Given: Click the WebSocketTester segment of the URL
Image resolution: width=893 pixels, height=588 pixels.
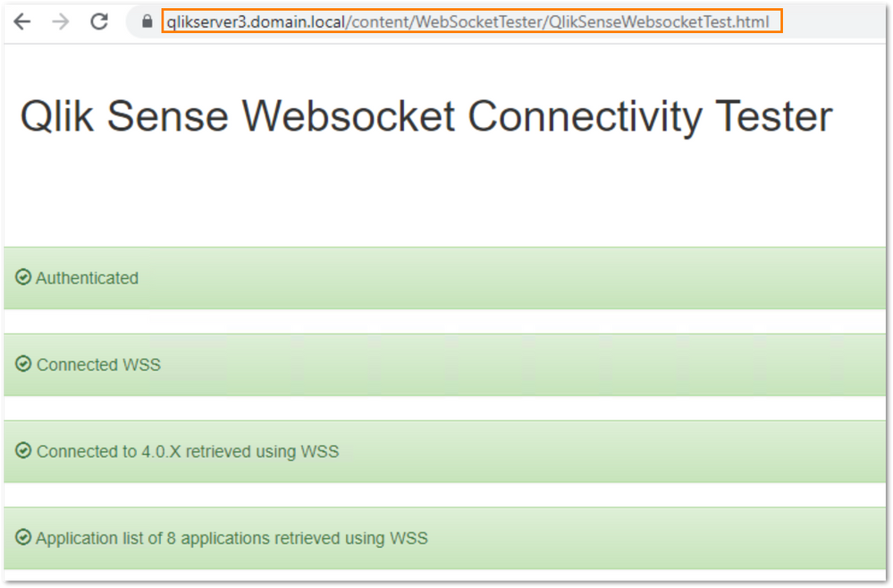Looking at the screenshot, I should point(478,22).
